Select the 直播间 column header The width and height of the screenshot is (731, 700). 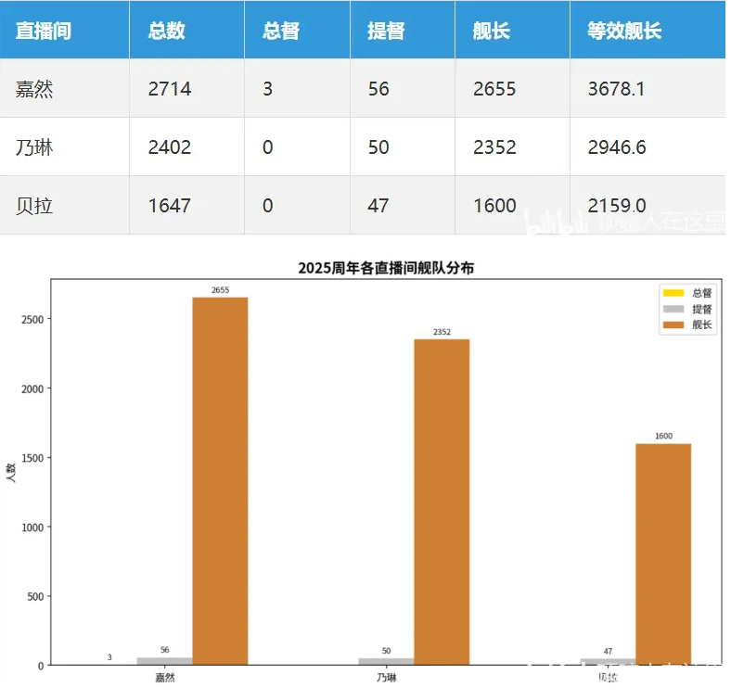[x=44, y=30]
